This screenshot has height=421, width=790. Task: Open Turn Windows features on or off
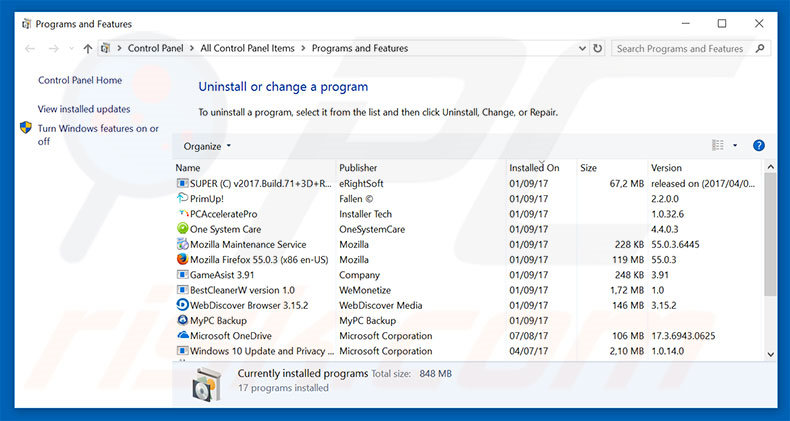pos(98,135)
